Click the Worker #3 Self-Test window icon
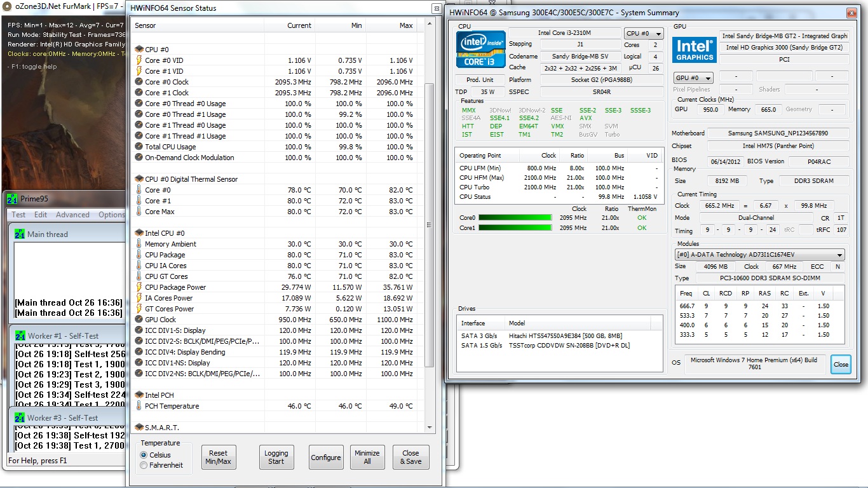 20,417
